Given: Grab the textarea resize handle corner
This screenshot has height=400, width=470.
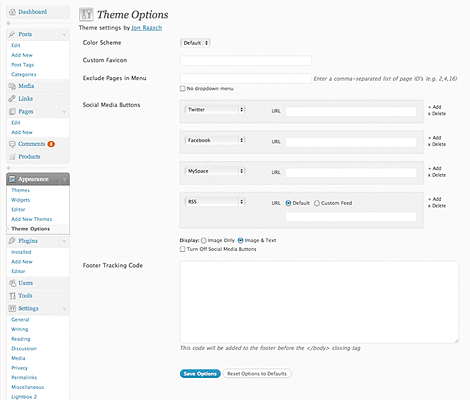Looking at the screenshot, I should coord(456,341).
